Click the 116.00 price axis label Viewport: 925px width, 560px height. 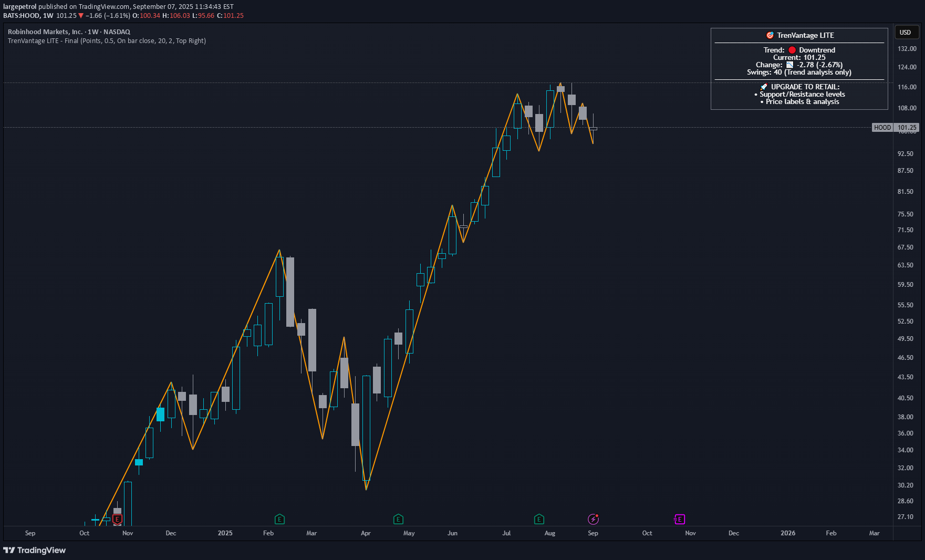click(907, 87)
